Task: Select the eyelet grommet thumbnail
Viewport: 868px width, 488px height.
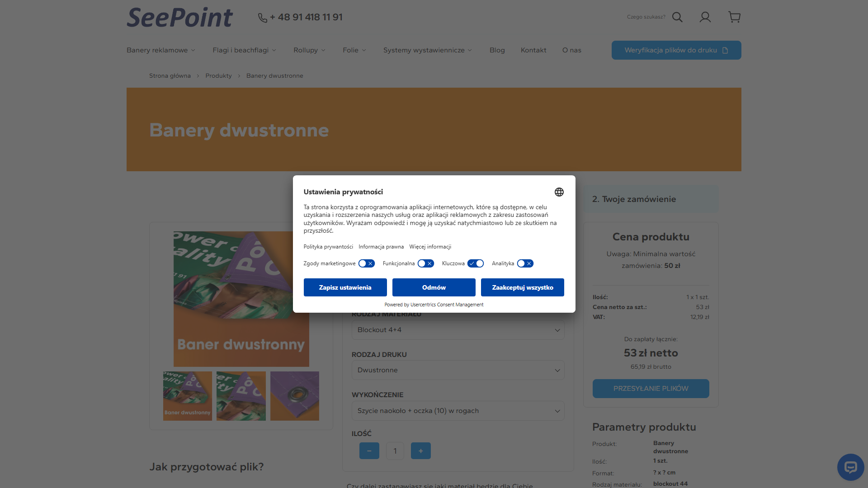Action: pos(295,396)
